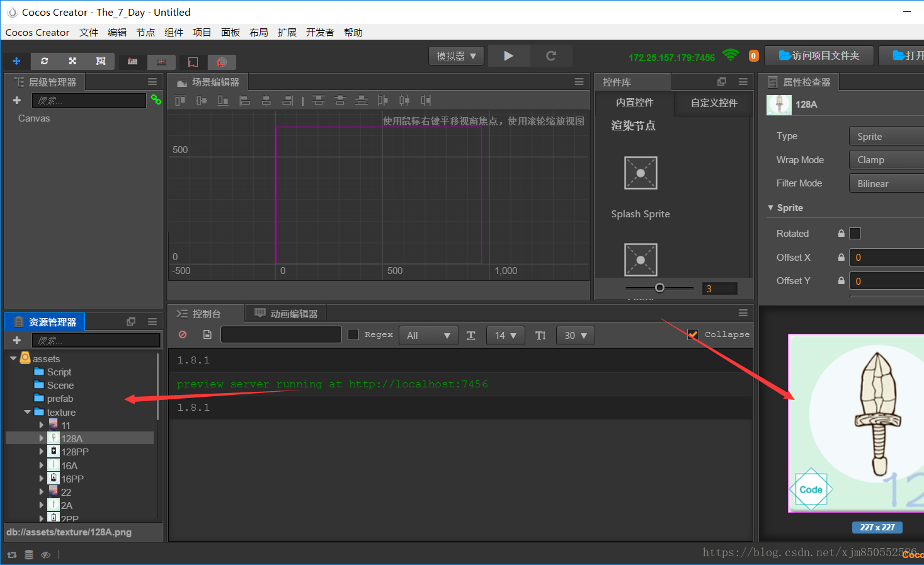Open the Wrap Mode Clamp dropdown

tap(887, 159)
